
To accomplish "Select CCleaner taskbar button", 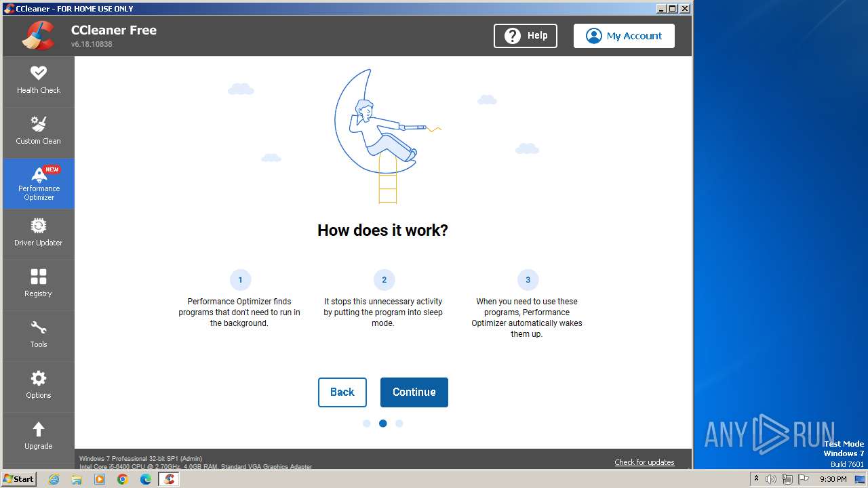I will click(x=169, y=479).
